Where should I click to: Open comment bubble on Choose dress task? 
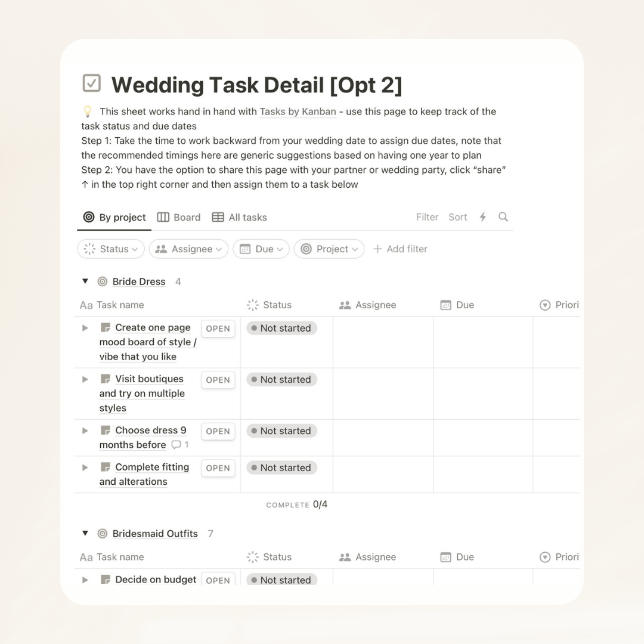point(177,445)
